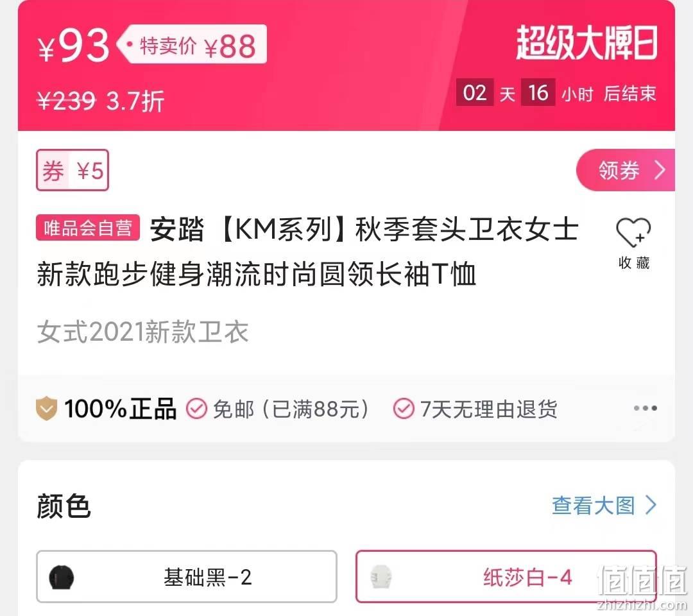
Task: Open 查看大图 to view large images
Action: point(594,505)
